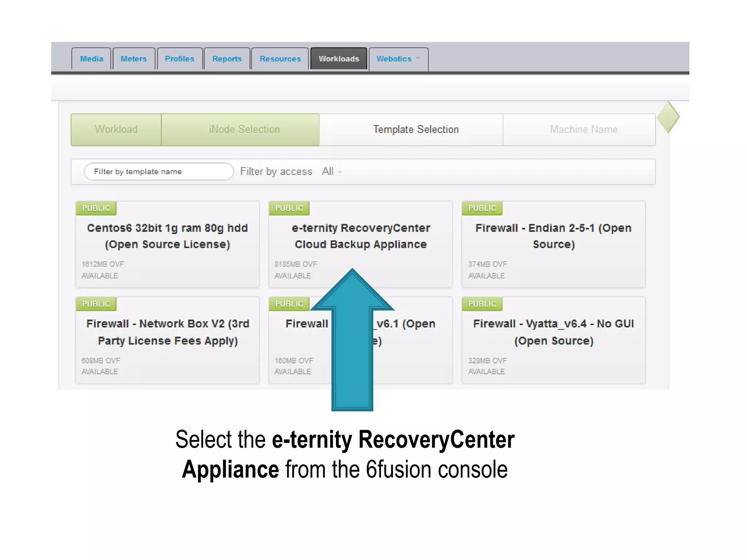Focus the Filter by template name field

point(159,171)
